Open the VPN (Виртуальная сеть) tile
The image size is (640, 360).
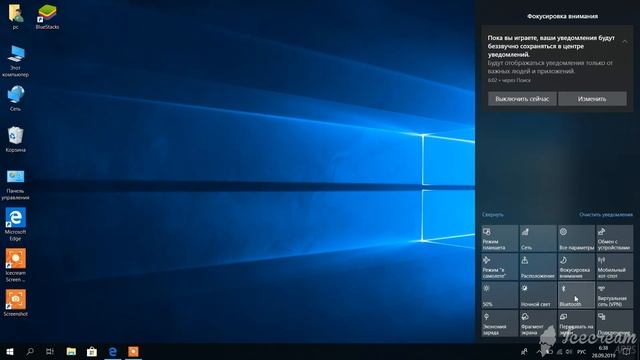(614, 295)
